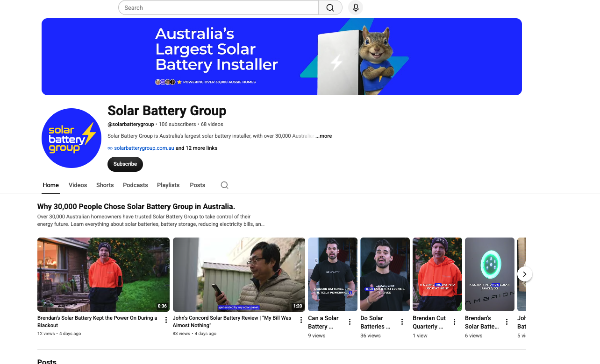The height and width of the screenshot is (364, 600).
Task: Play Brendan's blackout video thumbnail (0:36)
Action: [103, 274]
